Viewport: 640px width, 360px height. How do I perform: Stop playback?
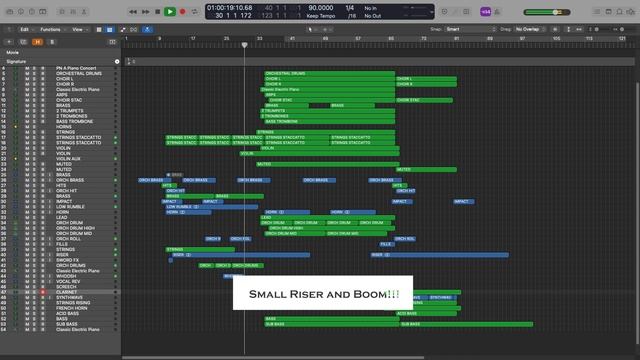[158, 12]
